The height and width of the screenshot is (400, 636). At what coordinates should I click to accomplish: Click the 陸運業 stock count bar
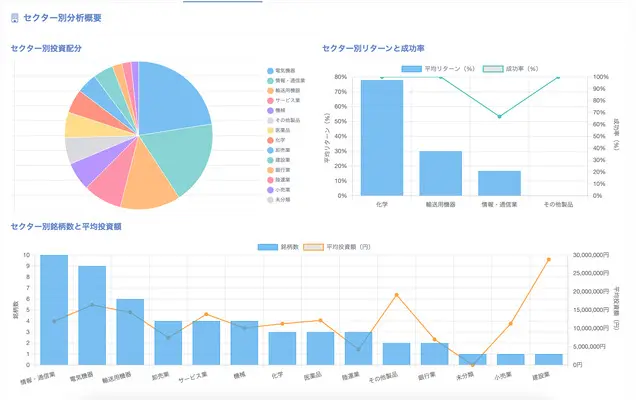click(x=359, y=348)
